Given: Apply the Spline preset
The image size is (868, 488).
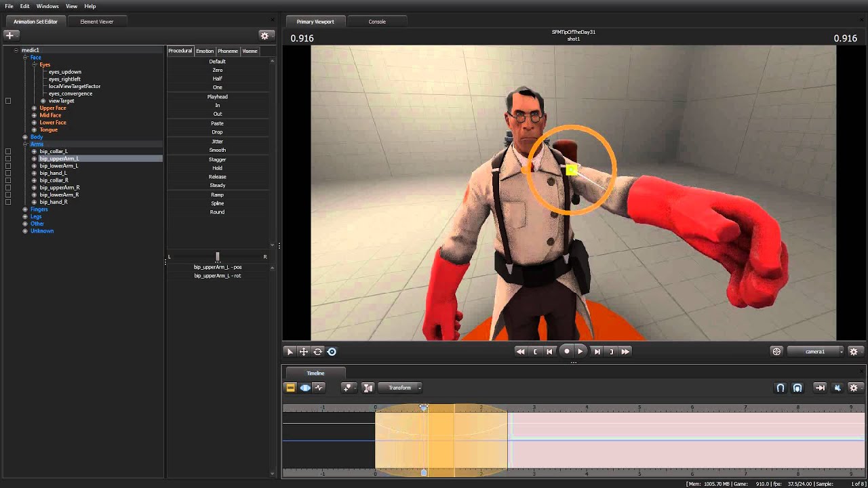Looking at the screenshot, I should [217, 203].
